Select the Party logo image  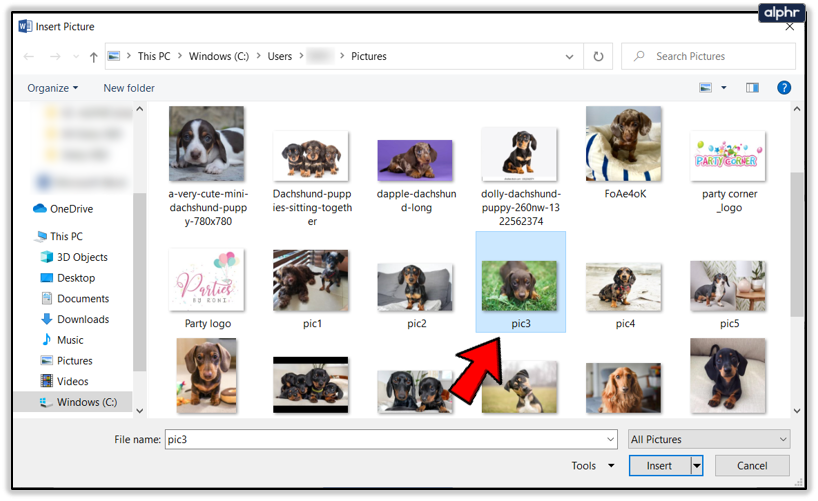click(x=207, y=280)
